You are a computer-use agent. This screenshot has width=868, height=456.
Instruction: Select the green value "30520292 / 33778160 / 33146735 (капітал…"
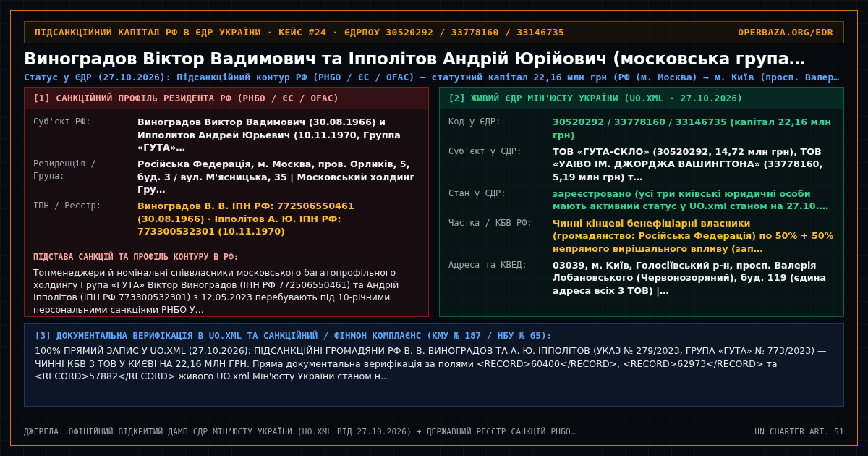click(692, 128)
